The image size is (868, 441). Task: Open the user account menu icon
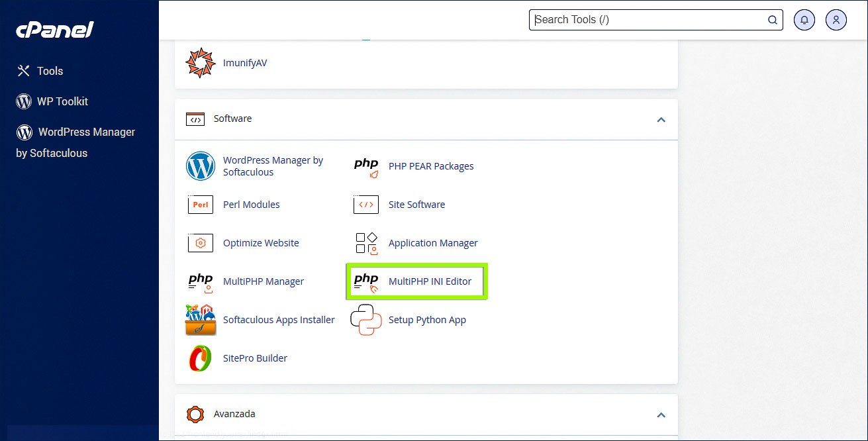coord(836,19)
